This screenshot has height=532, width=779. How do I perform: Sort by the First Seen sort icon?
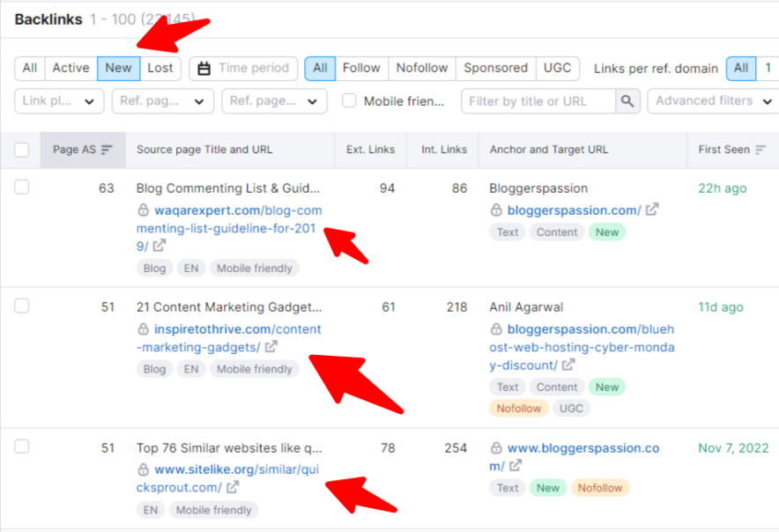click(760, 150)
